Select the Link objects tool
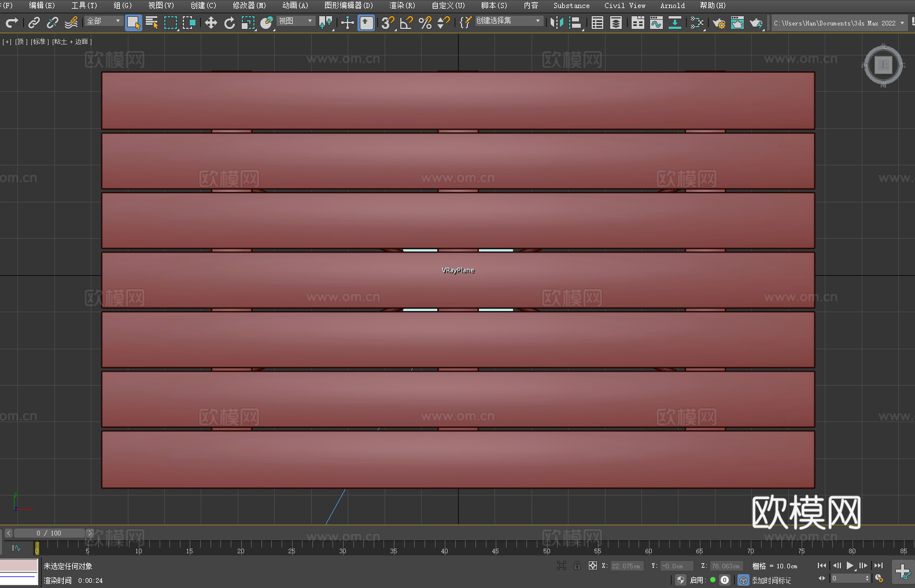 tap(34, 23)
